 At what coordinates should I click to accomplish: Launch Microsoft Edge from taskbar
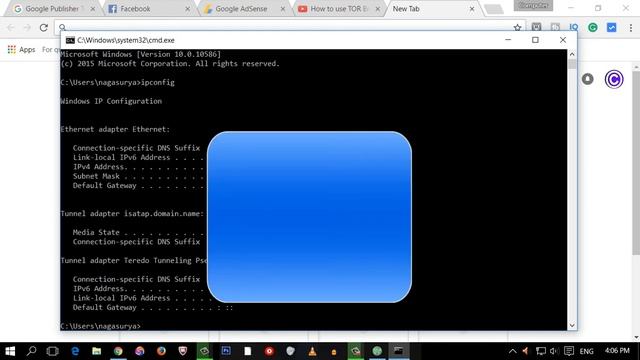click(75, 351)
